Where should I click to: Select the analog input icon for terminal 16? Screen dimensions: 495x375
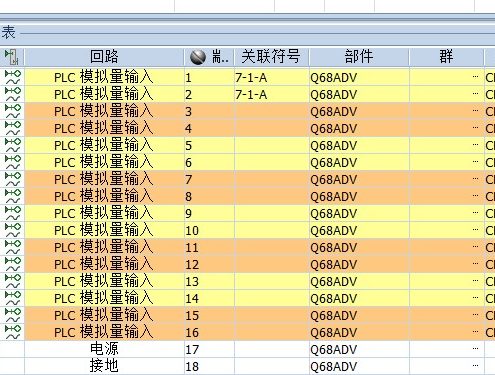[x=13, y=332]
